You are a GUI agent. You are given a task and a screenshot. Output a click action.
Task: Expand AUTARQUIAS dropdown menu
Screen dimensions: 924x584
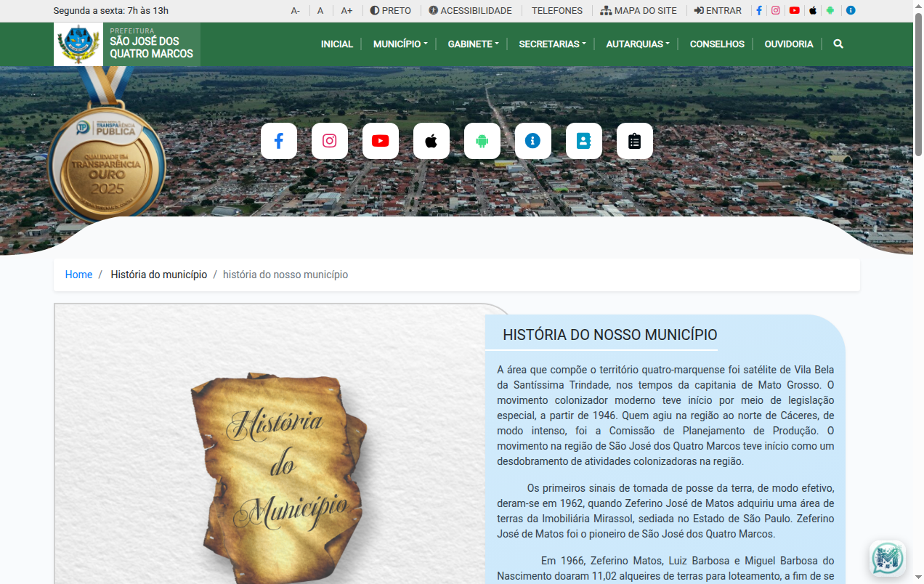pos(638,44)
